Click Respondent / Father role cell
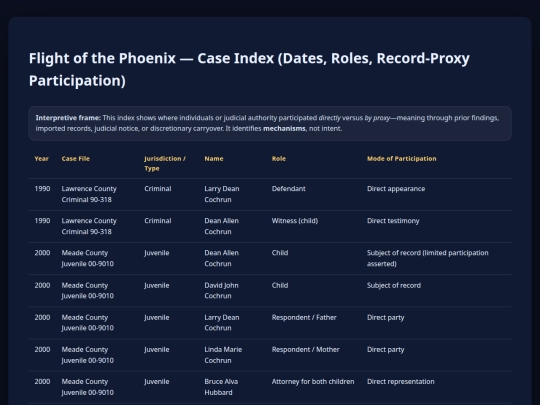Image resolution: width=540 pixels, height=405 pixels. [304, 318]
